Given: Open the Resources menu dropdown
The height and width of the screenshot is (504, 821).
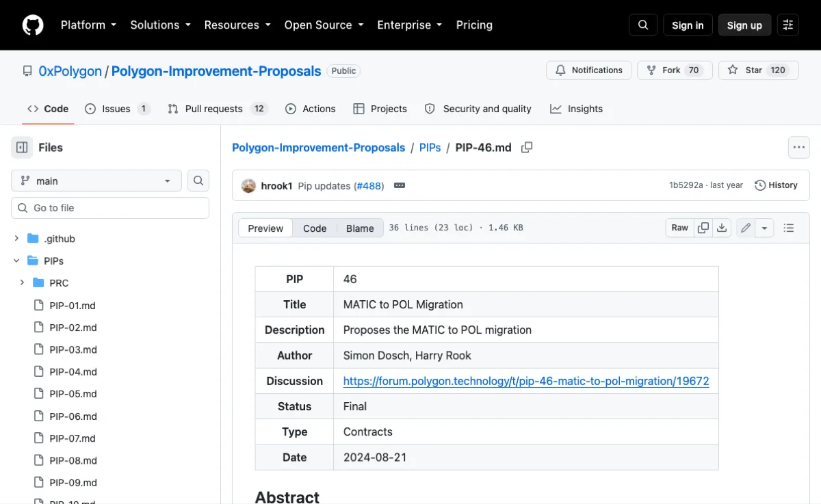Looking at the screenshot, I should (x=237, y=25).
